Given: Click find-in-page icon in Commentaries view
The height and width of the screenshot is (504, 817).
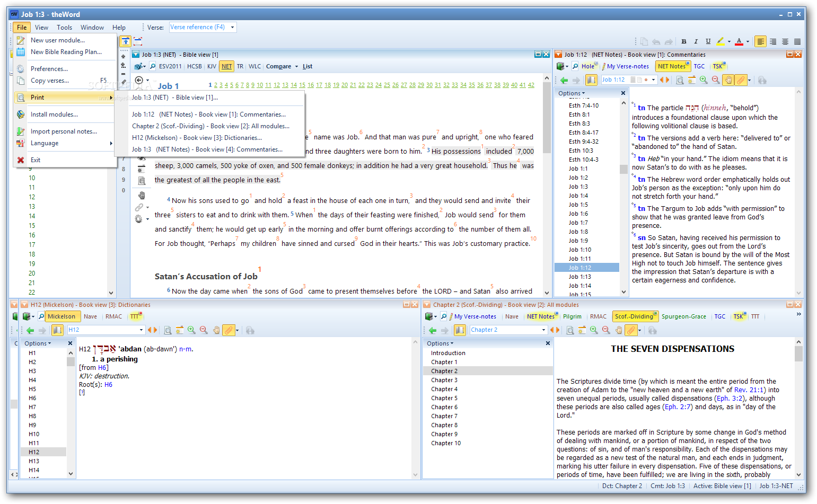Looking at the screenshot, I should [680, 80].
